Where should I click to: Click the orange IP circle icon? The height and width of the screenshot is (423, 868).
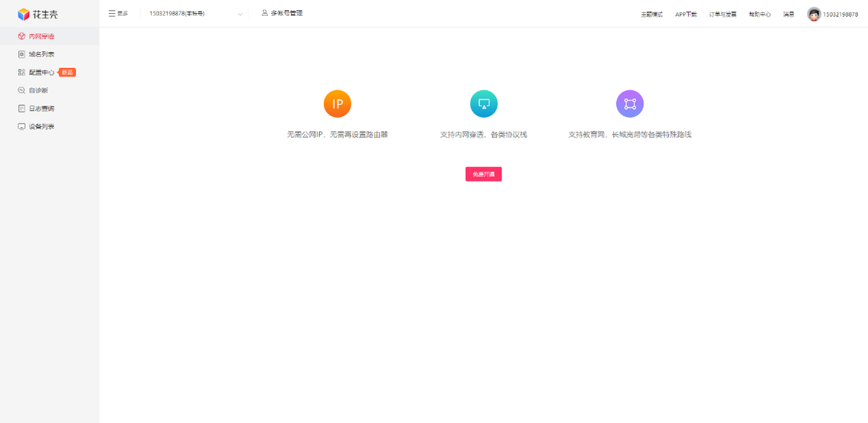click(337, 104)
